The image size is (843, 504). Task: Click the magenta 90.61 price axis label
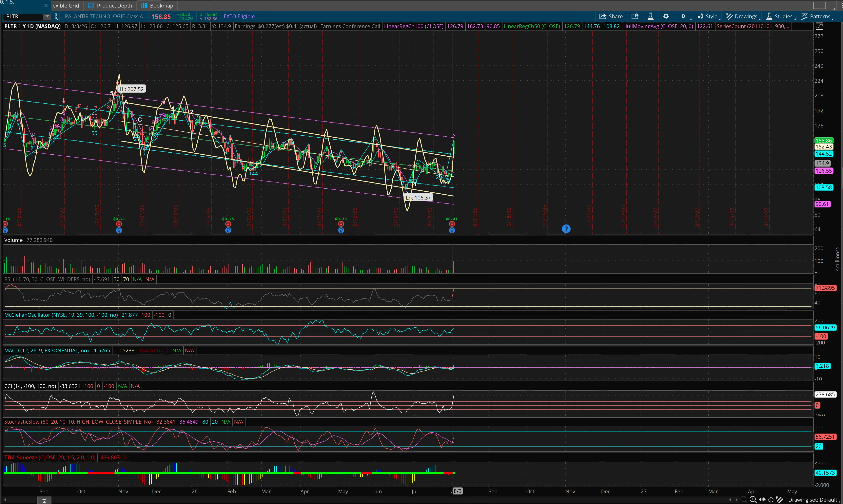coord(822,204)
